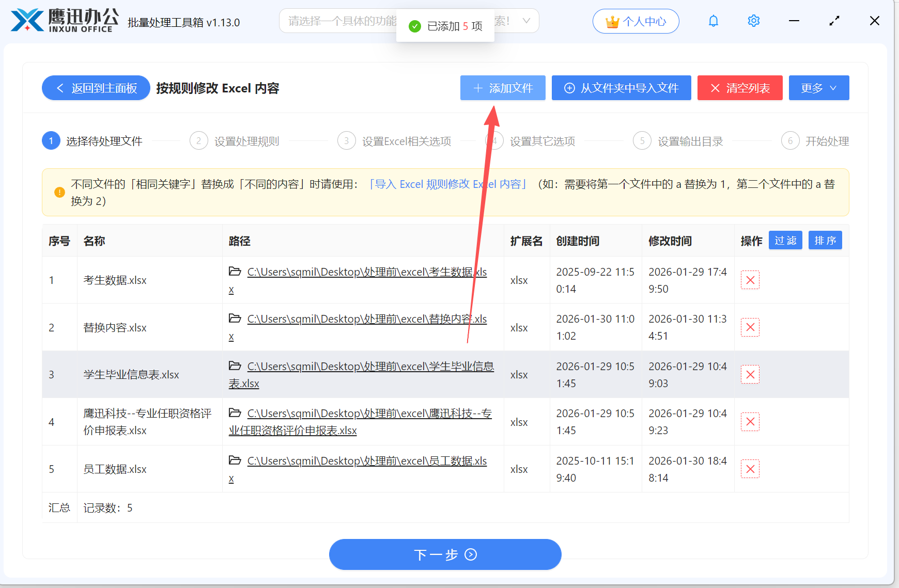The height and width of the screenshot is (588, 899).
Task: Expand the 更多 dropdown
Action: click(x=818, y=88)
